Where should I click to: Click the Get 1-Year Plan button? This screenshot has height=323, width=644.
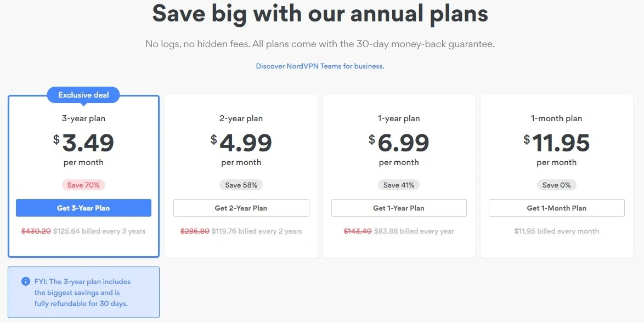coord(399,208)
